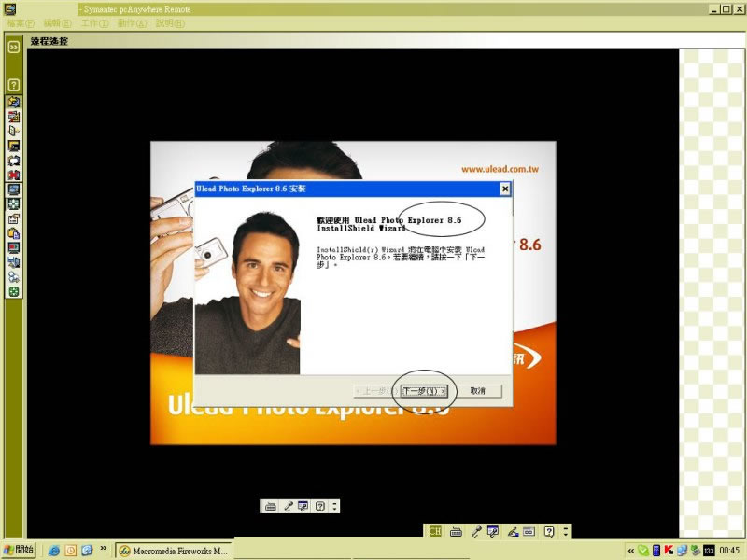Click the document with arrow sidebar icon

pyautogui.click(x=14, y=131)
